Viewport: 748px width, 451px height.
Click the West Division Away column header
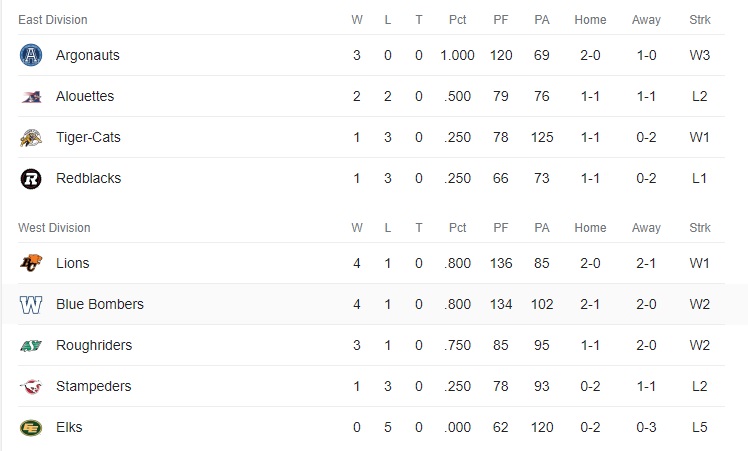[646, 228]
